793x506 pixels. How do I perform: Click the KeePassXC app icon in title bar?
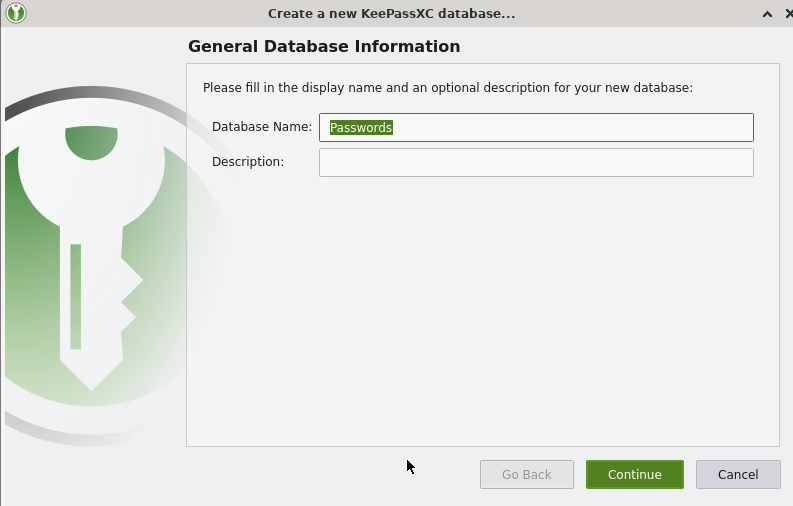[16, 13]
